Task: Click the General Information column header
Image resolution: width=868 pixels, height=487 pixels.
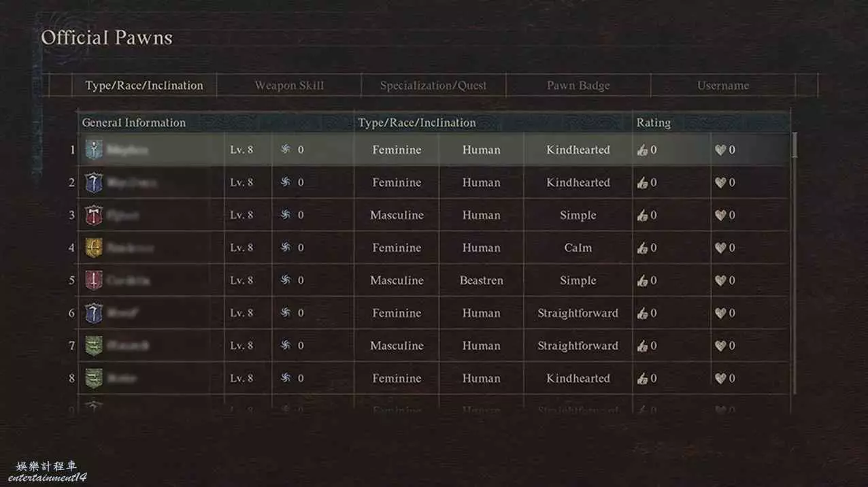Action: pos(134,123)
